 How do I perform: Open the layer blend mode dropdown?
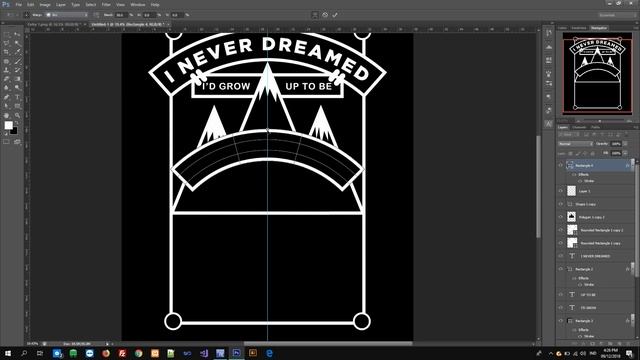tap(576, 144)
